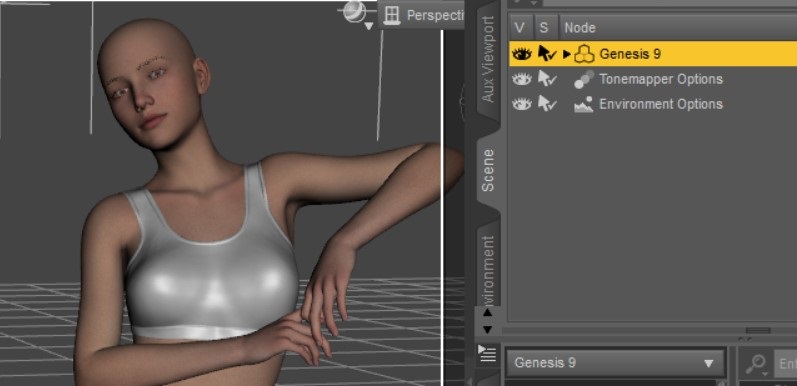
Task: Toggle selectable arrow for Tonemapper Options
Action: click(547, 79)
